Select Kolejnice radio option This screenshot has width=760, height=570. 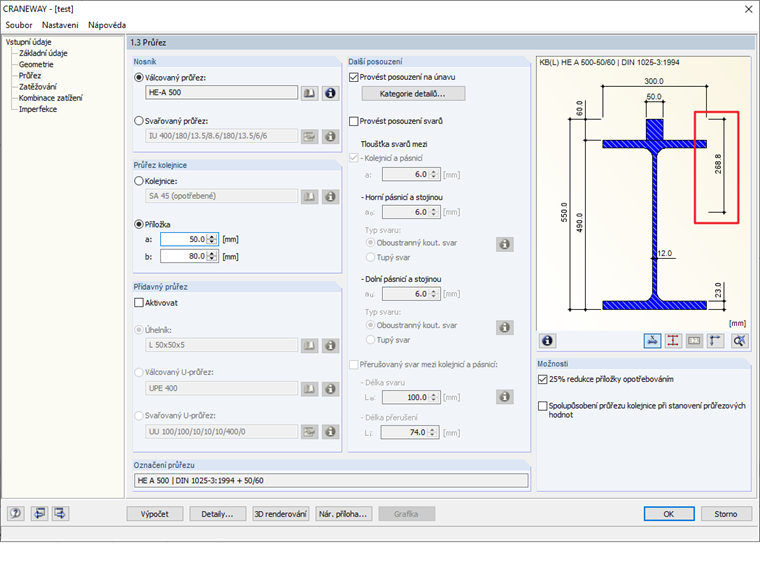[x=139, y=181]
